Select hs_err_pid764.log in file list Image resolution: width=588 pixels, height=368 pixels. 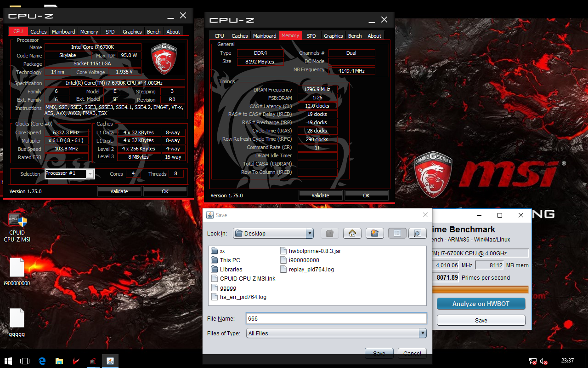(x=239, y=297)
